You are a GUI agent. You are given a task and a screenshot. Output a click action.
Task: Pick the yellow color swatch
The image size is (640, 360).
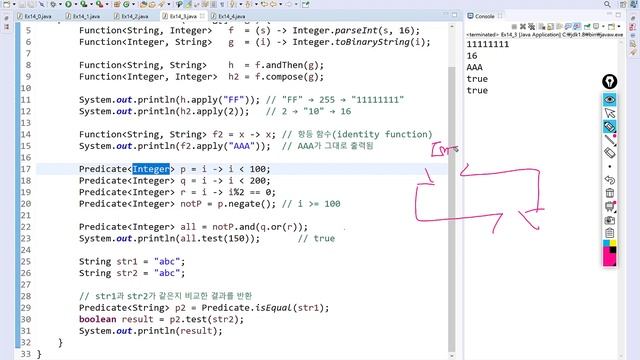613,243
